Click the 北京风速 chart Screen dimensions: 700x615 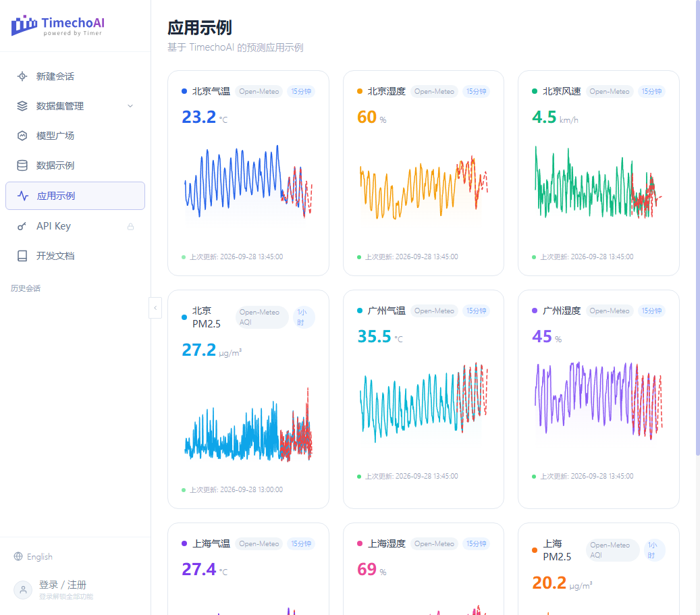[599, 182]
